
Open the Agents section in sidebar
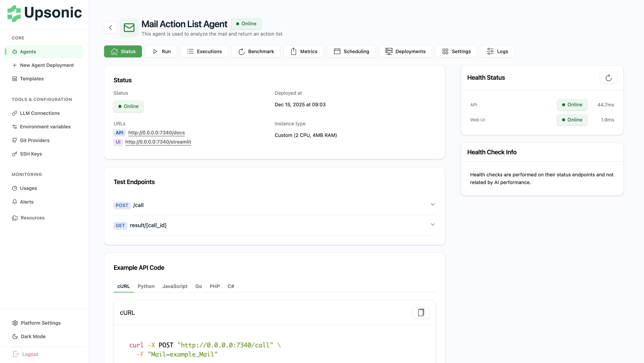pyautogui.click(x=28, y=51)
